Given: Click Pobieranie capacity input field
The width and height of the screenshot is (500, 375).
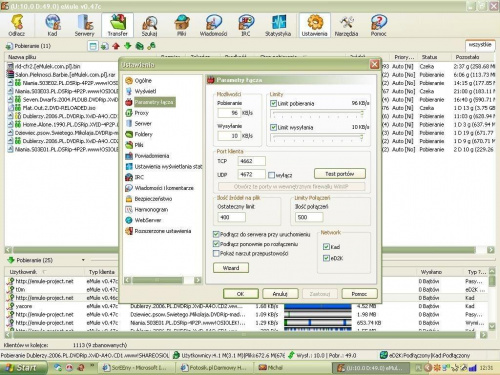Looking at the screenshot, I should click(x=229, y=113).
